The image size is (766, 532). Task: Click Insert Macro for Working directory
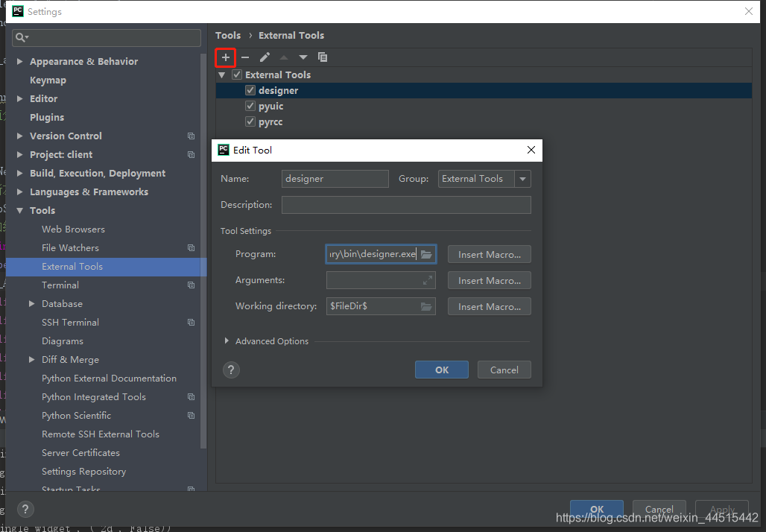490,307
